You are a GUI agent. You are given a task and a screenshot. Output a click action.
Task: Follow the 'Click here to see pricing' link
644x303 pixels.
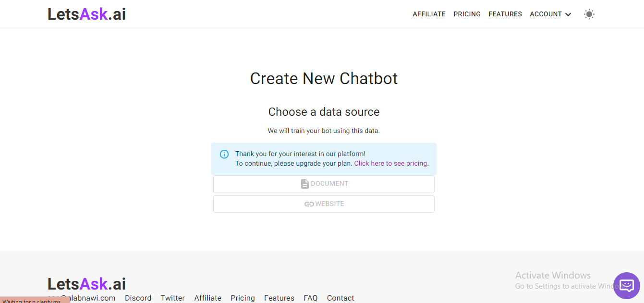(390, 164)
